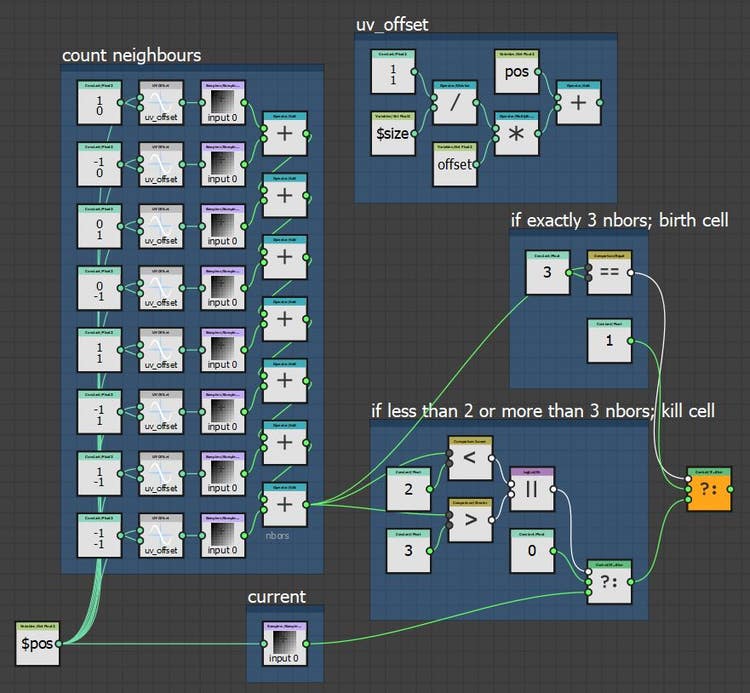750x693 pixels.
Task: Click the count neighbours frame title
Action: pyautogui.click(x=132, y=55)
